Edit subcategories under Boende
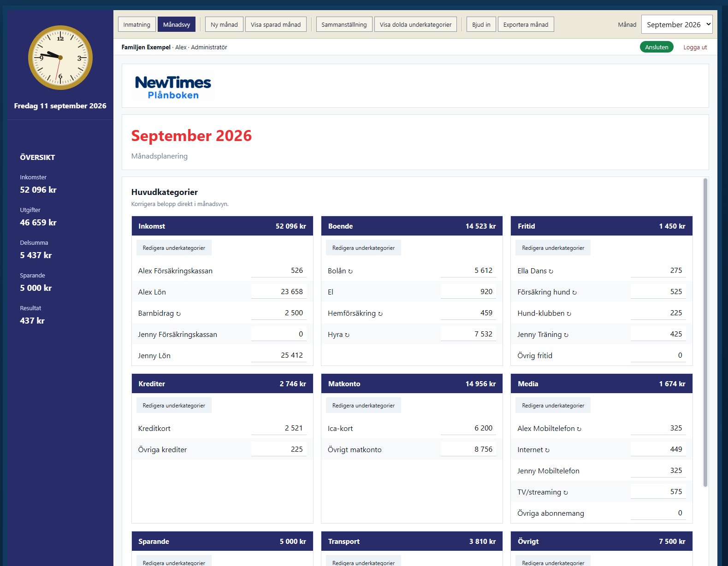 click(363, 248)
